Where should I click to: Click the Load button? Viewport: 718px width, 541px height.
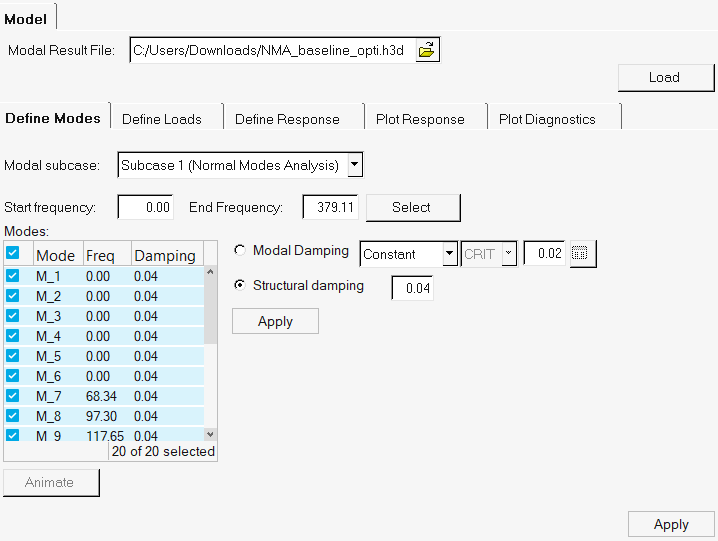(664, 77)
